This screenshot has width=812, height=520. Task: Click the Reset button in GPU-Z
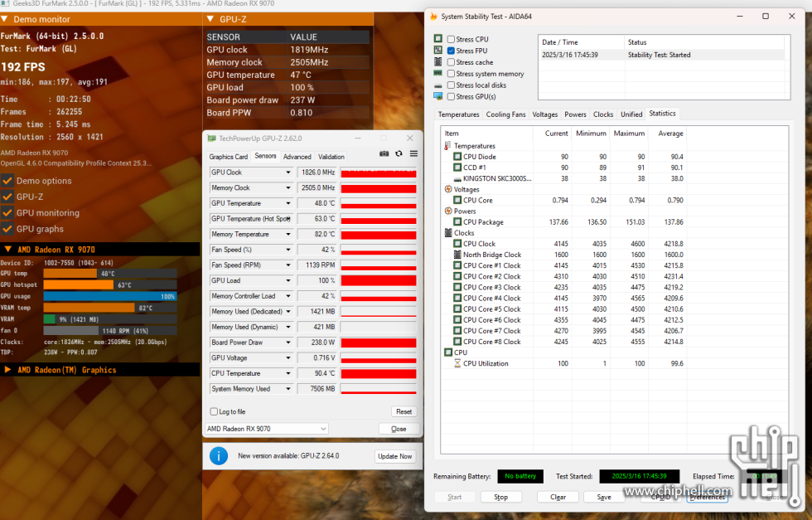[404, 411]
